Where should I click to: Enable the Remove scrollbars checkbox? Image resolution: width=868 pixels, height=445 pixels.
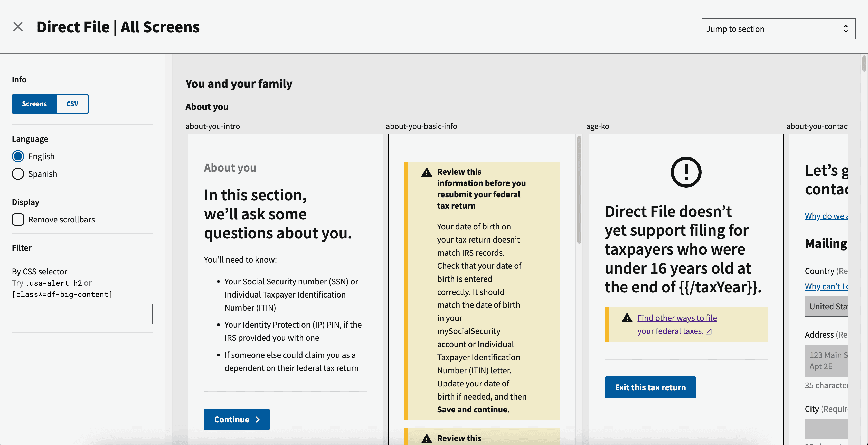pos(18,219)
